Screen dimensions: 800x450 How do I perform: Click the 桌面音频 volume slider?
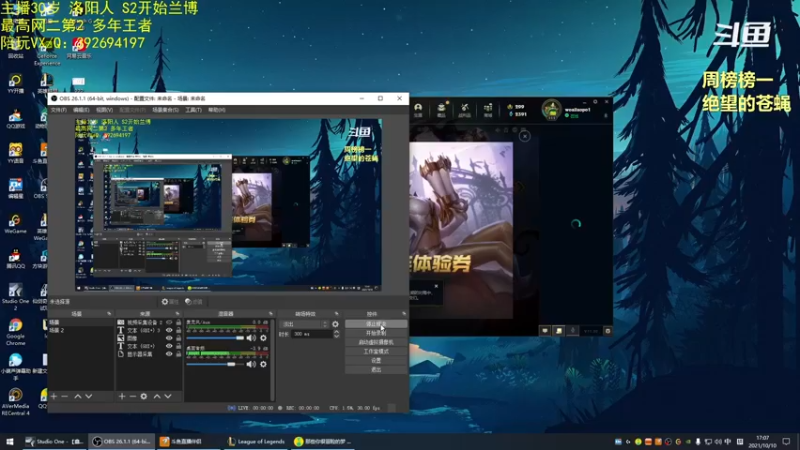[x=215, y=364]
